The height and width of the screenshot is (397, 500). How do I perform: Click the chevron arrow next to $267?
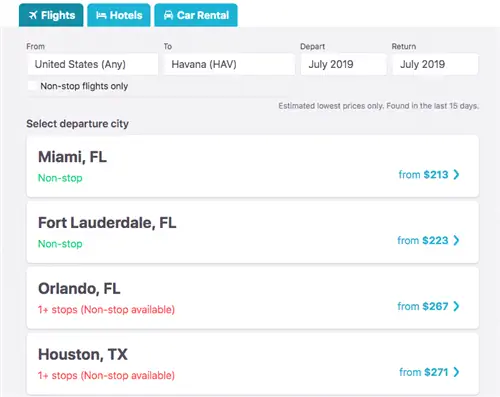pos(456,306)
